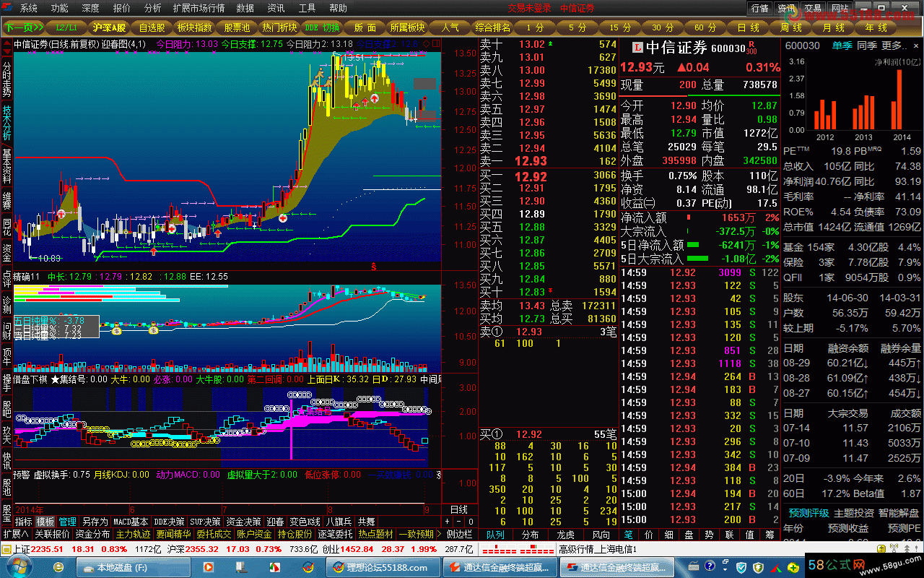Click the Windows Start orb
This screenshot has height=578, width=924.
click(19, 566)
